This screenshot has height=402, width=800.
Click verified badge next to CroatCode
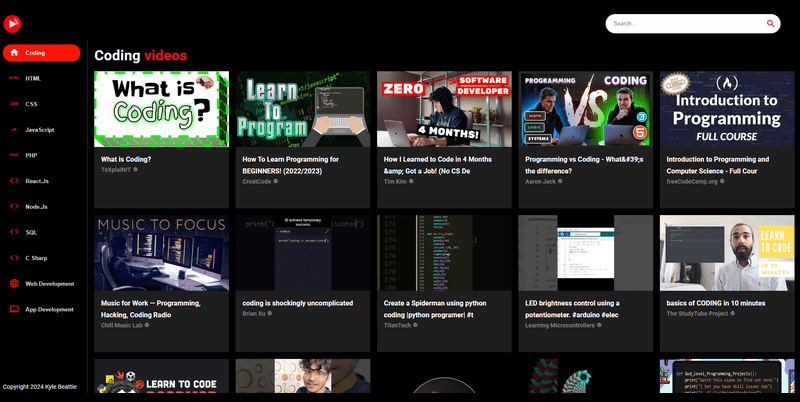pyautogui.click(x=276, y=181)
